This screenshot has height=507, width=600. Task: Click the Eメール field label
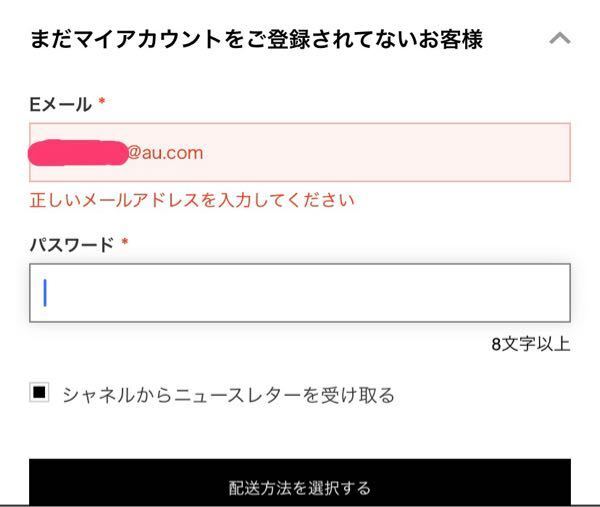(60, 104)
